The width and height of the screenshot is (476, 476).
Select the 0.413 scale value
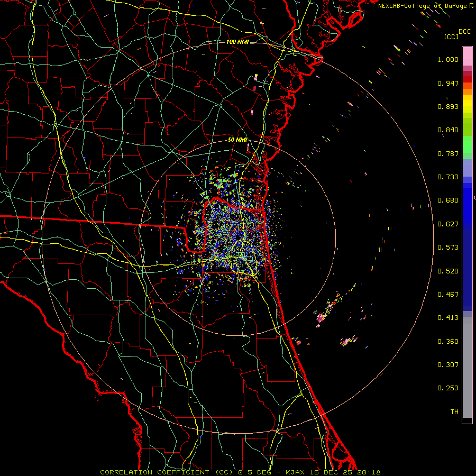pyautogui.click(x=448, y=318)
